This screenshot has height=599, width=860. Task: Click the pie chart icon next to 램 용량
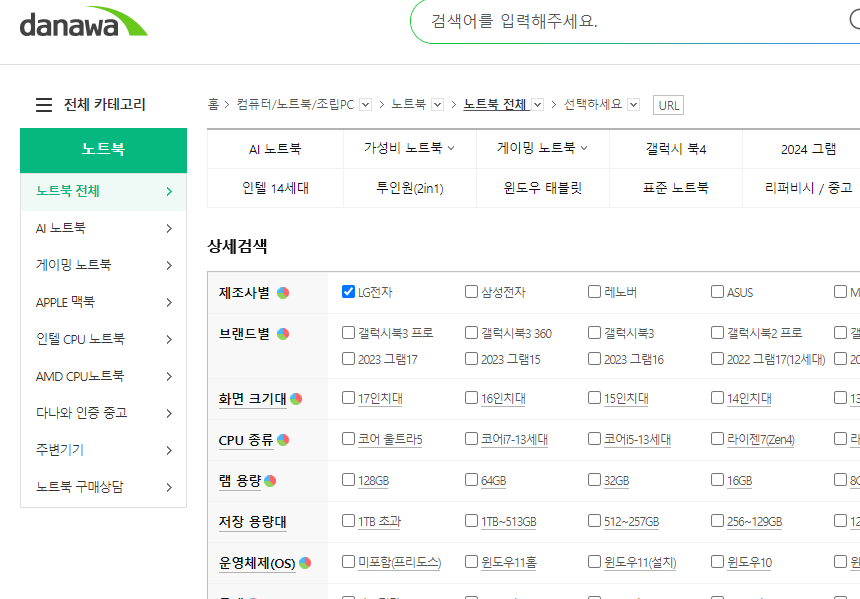tap(270, 481)
